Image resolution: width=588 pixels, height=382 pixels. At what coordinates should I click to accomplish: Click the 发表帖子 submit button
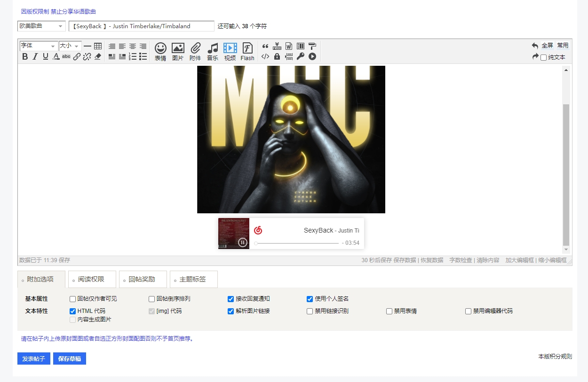click(x=34, y=359)
